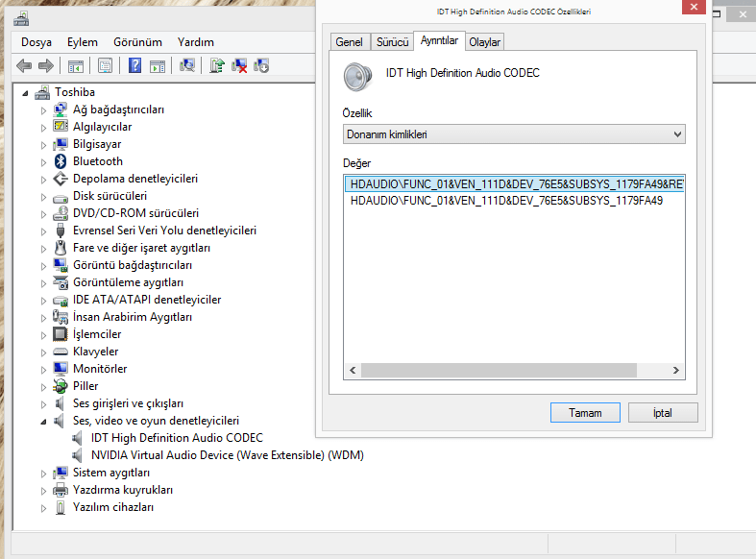Open the Eylem menu
The image size is (756, 559).
pyautogui.click(x=83, y=42)
